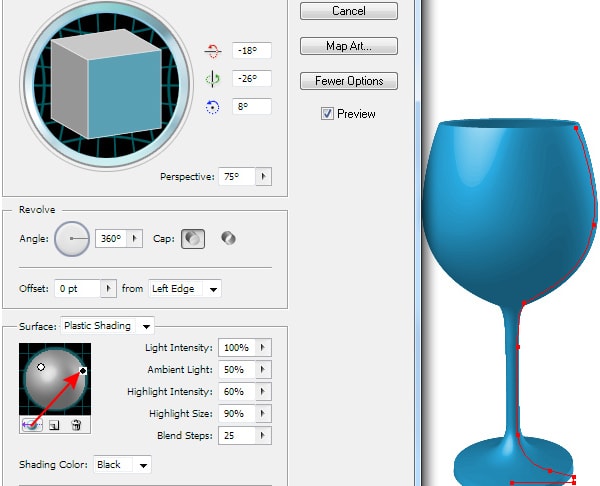Viewport: 600px width, 486px height.
Task: Click the New Light icon
Action: click(54, 425)
